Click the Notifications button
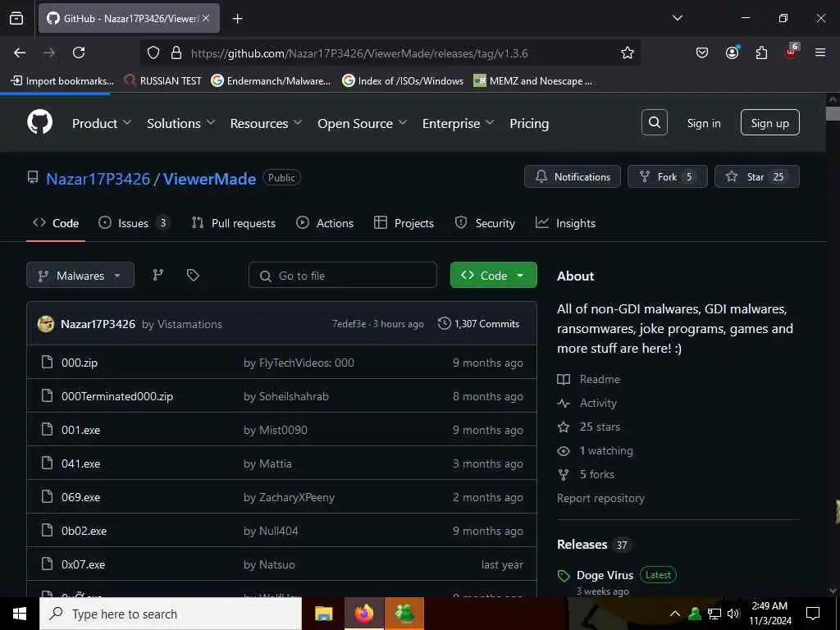 coord(572,176)
